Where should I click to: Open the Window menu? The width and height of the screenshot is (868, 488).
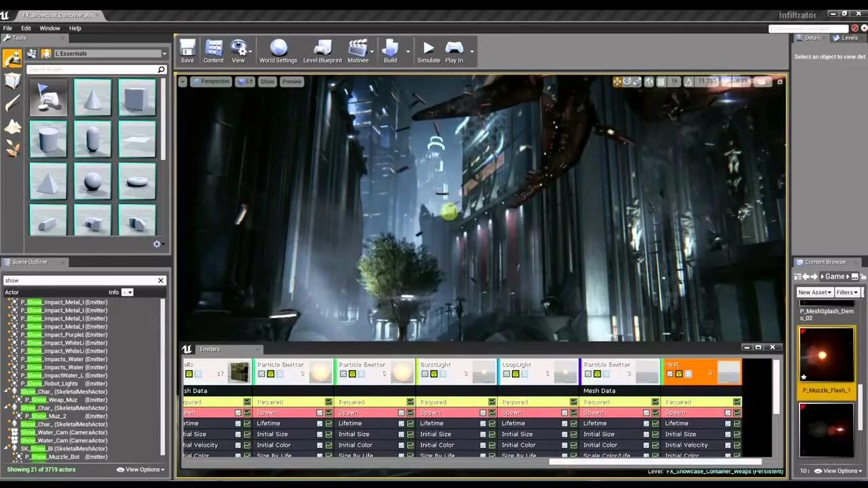pos(50,28)
